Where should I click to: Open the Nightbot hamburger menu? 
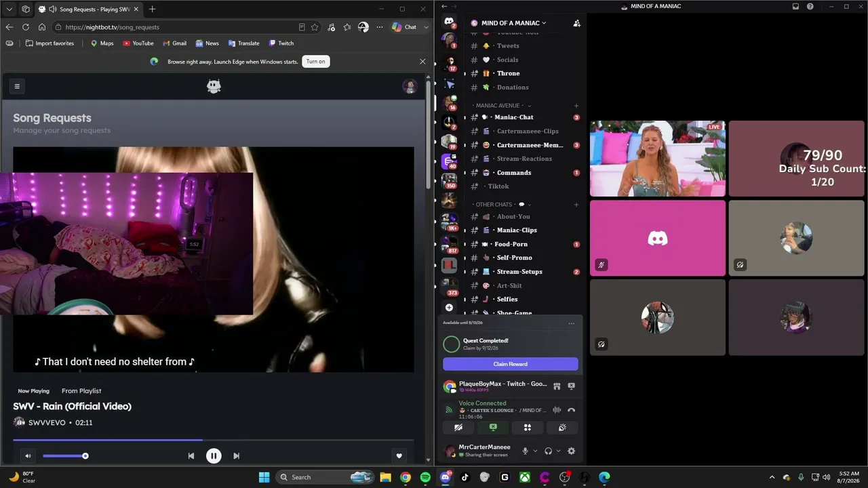[x=17, y=86]
